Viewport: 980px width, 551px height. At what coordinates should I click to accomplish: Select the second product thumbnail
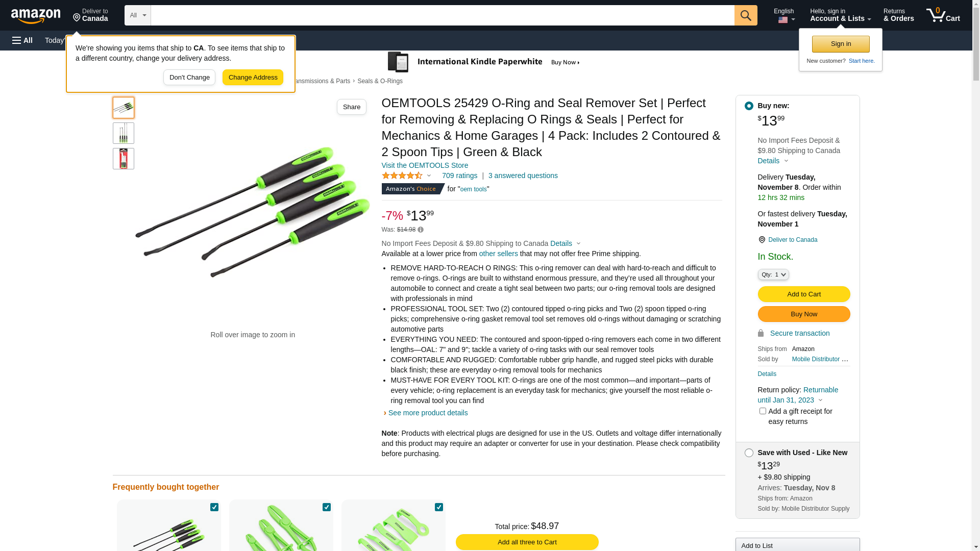(124, 133)
